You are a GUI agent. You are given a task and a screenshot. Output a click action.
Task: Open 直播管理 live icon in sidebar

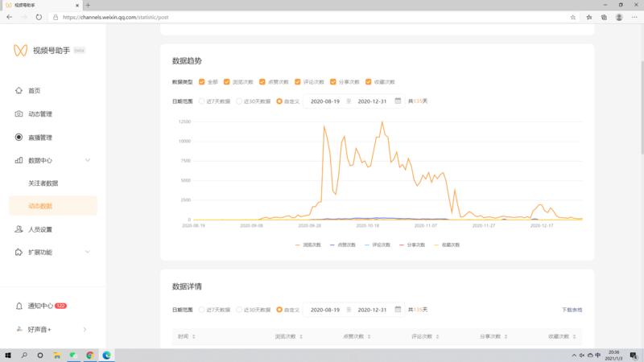click(19, 137)
